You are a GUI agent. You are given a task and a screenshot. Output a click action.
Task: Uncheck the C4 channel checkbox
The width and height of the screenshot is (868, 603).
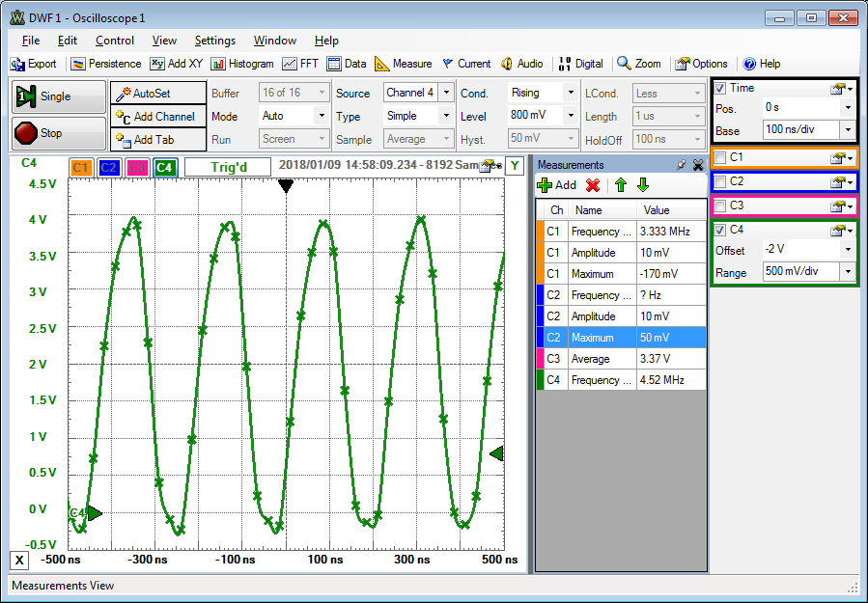pyautogui.click(x=720, y=230)
